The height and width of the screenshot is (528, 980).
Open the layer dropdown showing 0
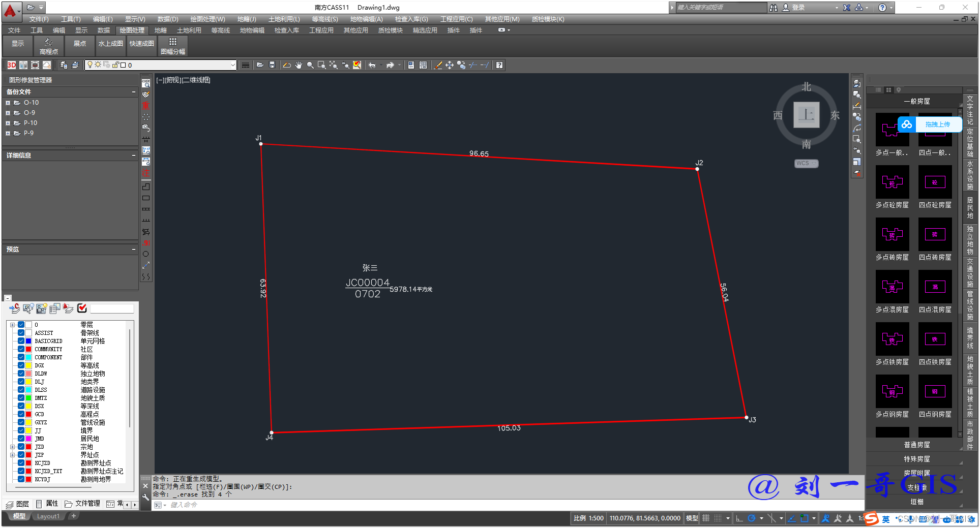(x=160, y=65)
